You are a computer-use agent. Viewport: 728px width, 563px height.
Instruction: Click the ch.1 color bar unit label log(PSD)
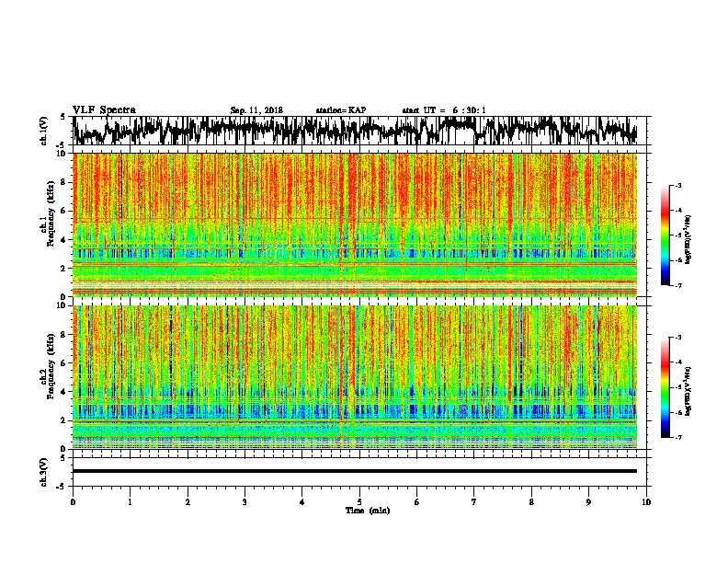(688, 240)
